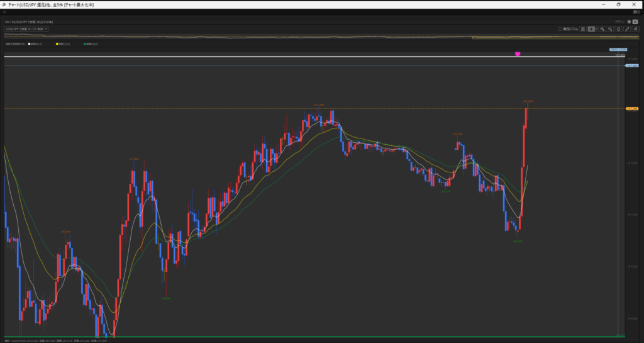Click the magenta marker on the timeline
The width and height of the screenshot is (644, 343).
pyautogui.click(x=518, y=55)
